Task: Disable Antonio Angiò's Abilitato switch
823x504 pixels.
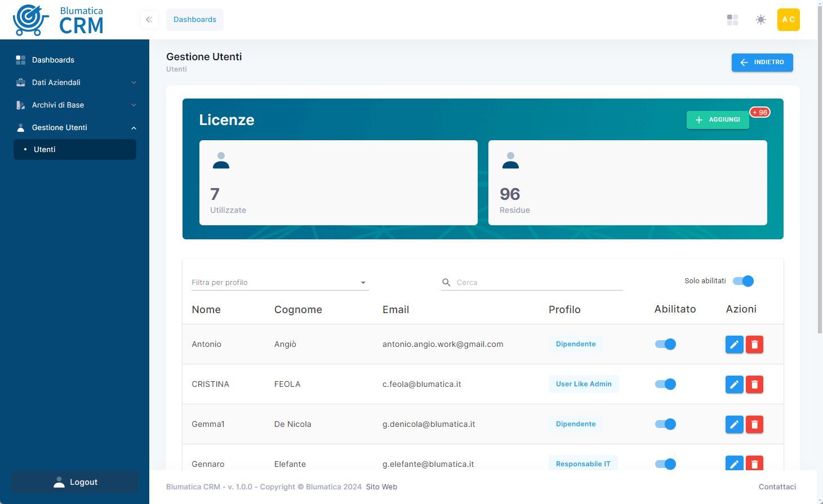Action: 665,345
